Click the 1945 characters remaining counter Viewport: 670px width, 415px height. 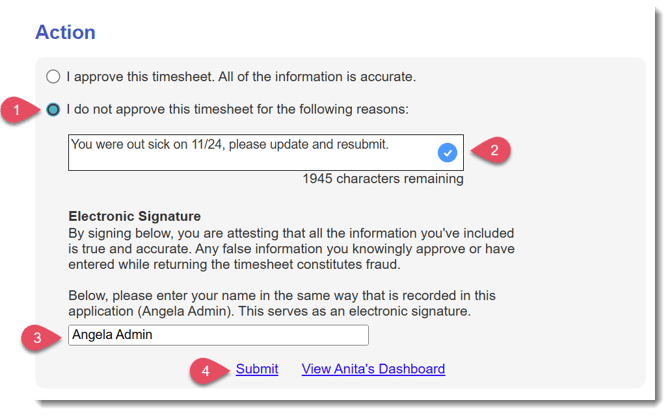383,180
